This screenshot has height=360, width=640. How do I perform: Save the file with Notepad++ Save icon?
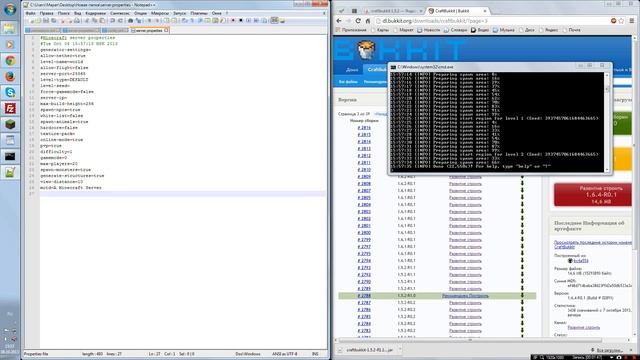46,20
